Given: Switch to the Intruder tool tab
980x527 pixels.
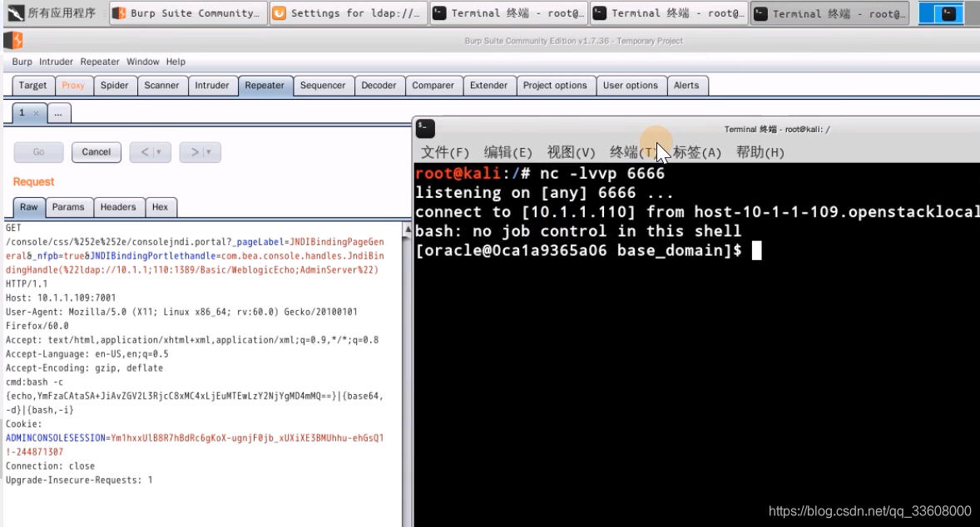Looking at the screenshot, I should point(212,86).
